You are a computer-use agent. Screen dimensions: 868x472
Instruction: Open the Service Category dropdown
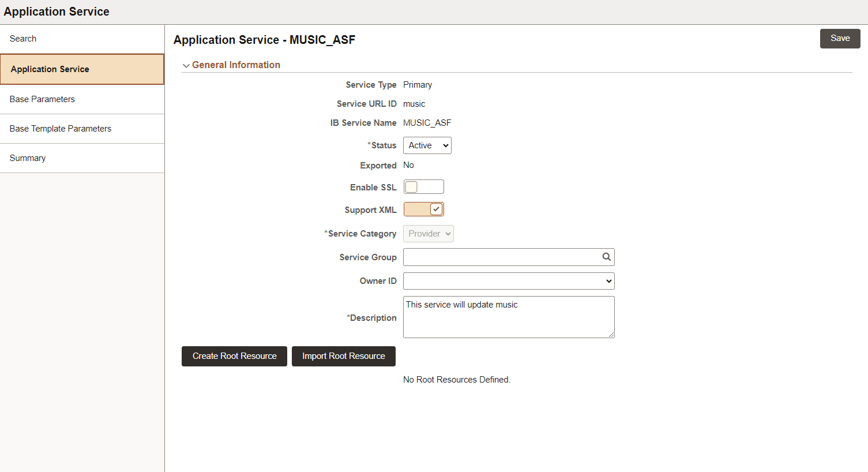pyautogui.click(x=428, y=233)
